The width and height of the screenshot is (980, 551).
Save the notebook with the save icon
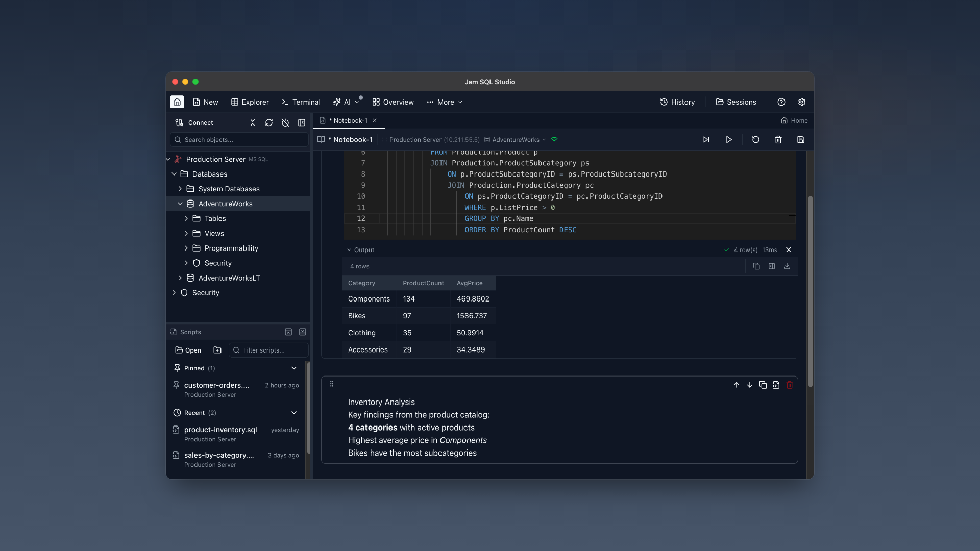(800, 139)
